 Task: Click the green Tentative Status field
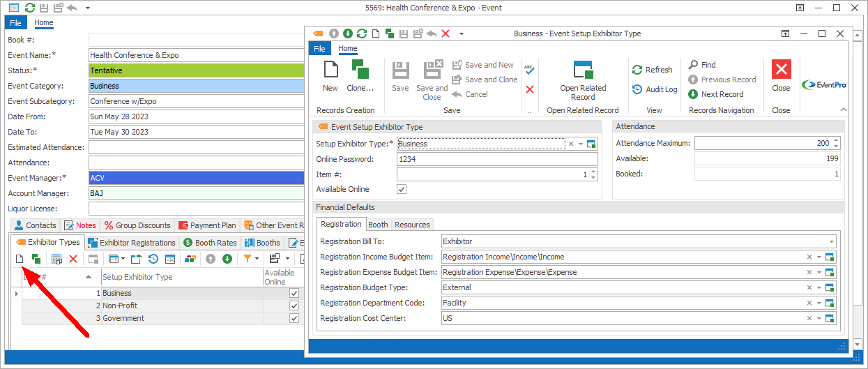coord(197,70)
